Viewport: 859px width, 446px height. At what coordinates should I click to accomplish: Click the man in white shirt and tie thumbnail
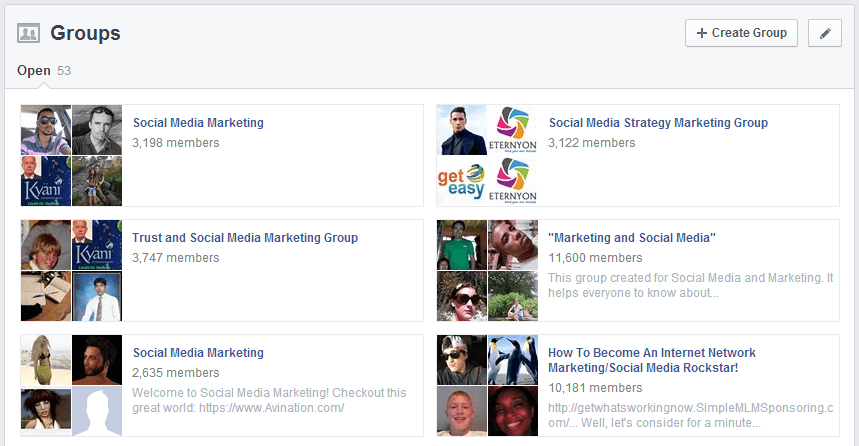coord(97,296)
